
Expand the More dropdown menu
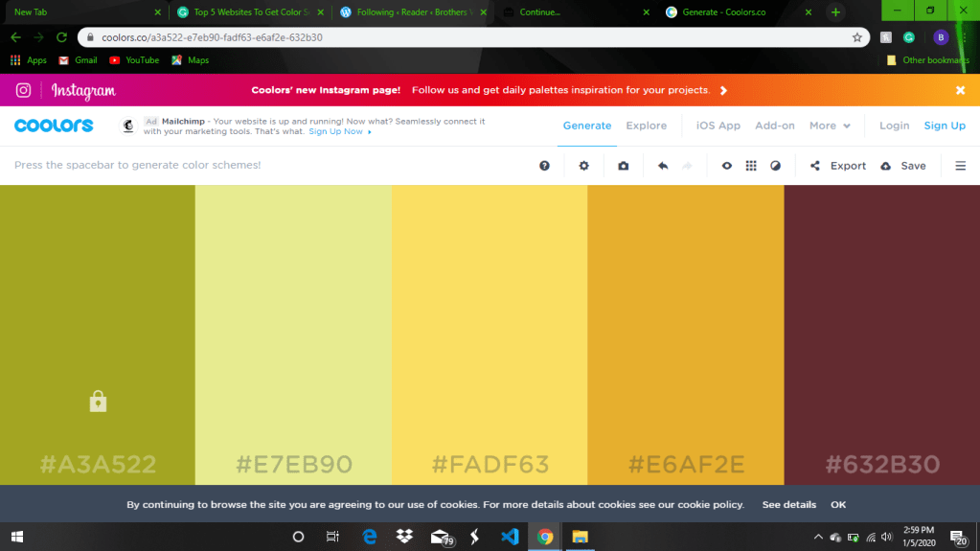pos(829,126)
